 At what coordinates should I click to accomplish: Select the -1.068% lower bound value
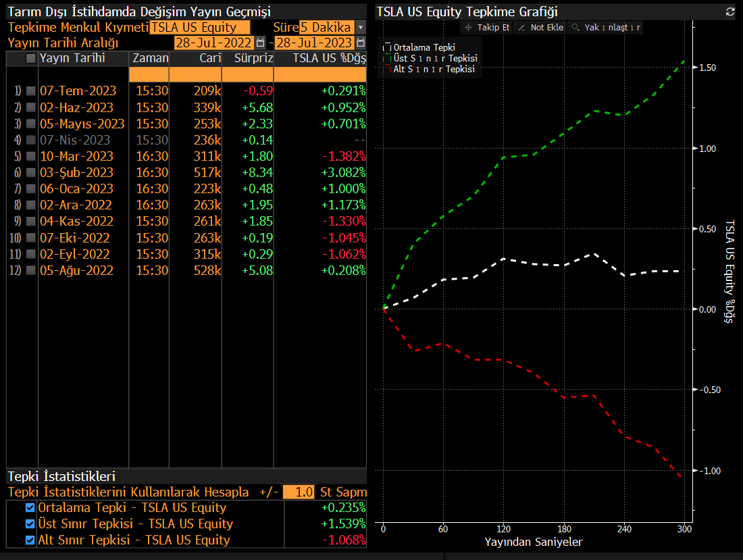point(344,540)
